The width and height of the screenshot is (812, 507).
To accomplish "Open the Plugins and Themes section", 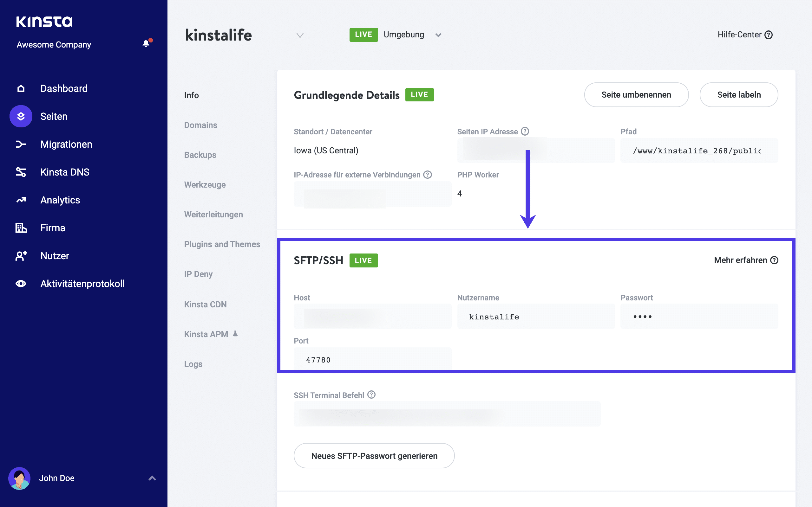I will 222,244.
